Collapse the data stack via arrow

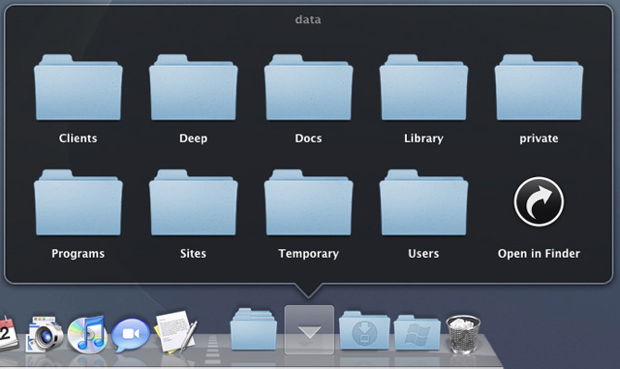click(x=309, y=329)
